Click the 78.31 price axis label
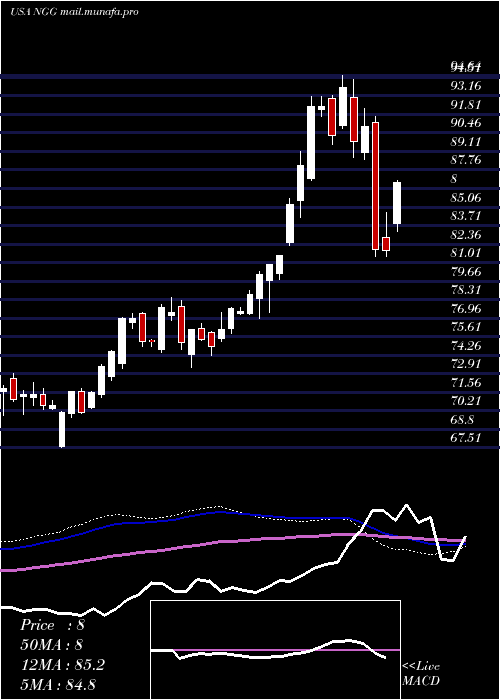The width and height of the screenshot is (500, 700). (466, 290)
